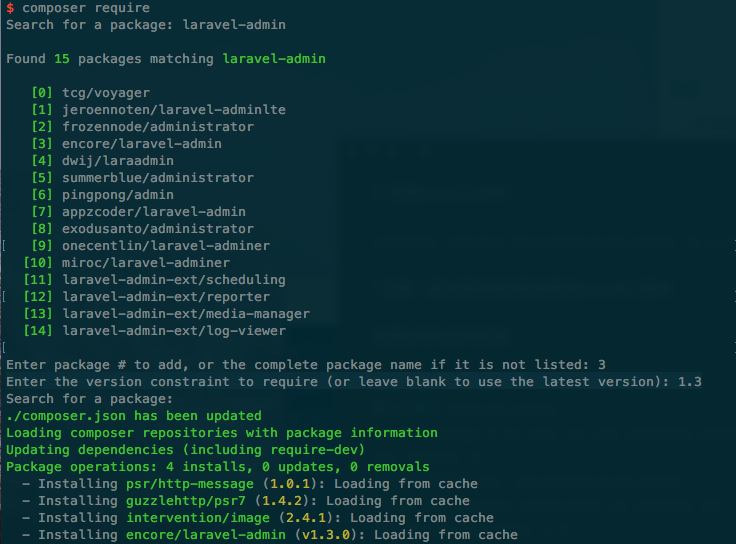Viewport: 736px width, 544px height.
Task: Click the dwij/laraadmin package entry
Action: [117, 161]
